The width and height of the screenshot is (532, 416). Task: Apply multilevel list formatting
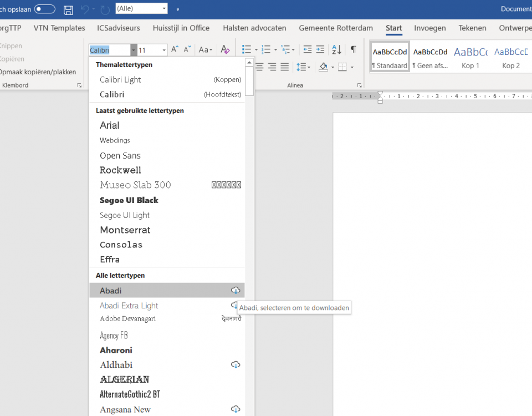click(286, 49)
